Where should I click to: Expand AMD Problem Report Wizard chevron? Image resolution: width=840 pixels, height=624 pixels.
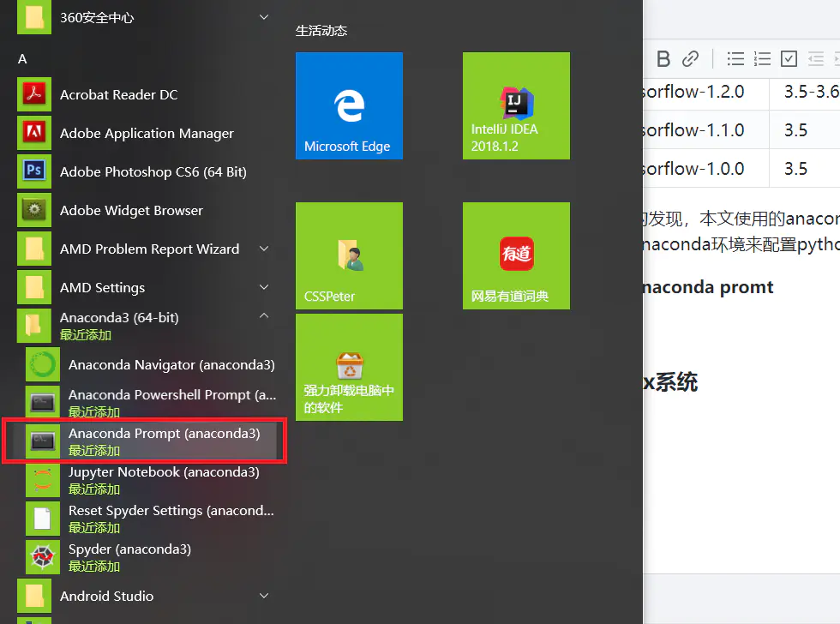(264, 249)
